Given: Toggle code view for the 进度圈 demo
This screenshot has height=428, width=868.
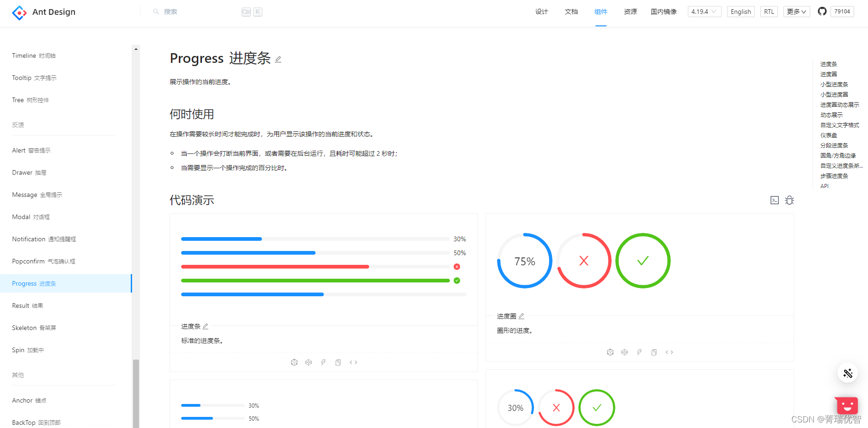Looking at the screenshot, I should coord(669,352).
